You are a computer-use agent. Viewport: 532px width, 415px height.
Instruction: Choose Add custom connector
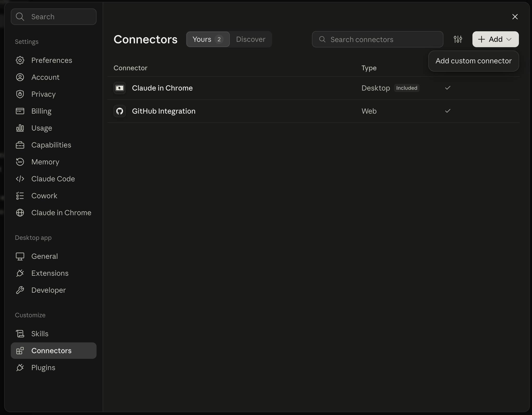pyautogui.click(x=473, y=61)
